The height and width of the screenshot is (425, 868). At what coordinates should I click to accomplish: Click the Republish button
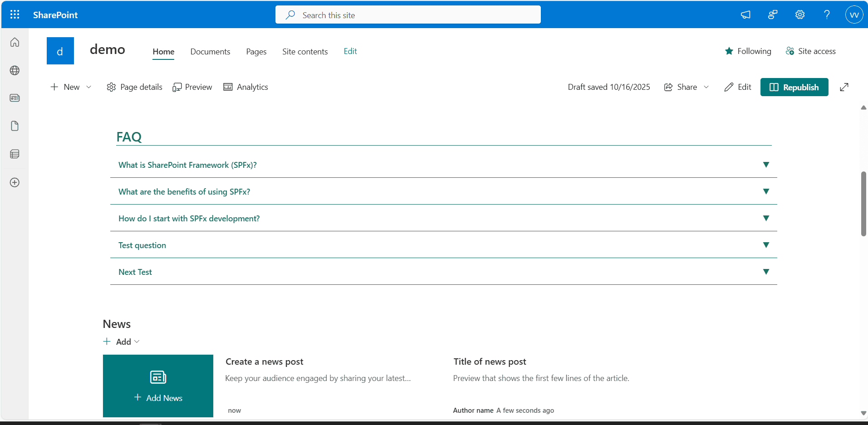point(794,87)
